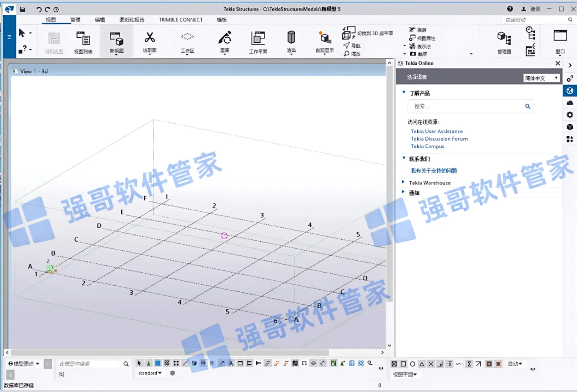This screenshot has height=392, width=577.
Task: Click the 切换到 3D 或平面 icon
Action: click(x=348, y=33)
